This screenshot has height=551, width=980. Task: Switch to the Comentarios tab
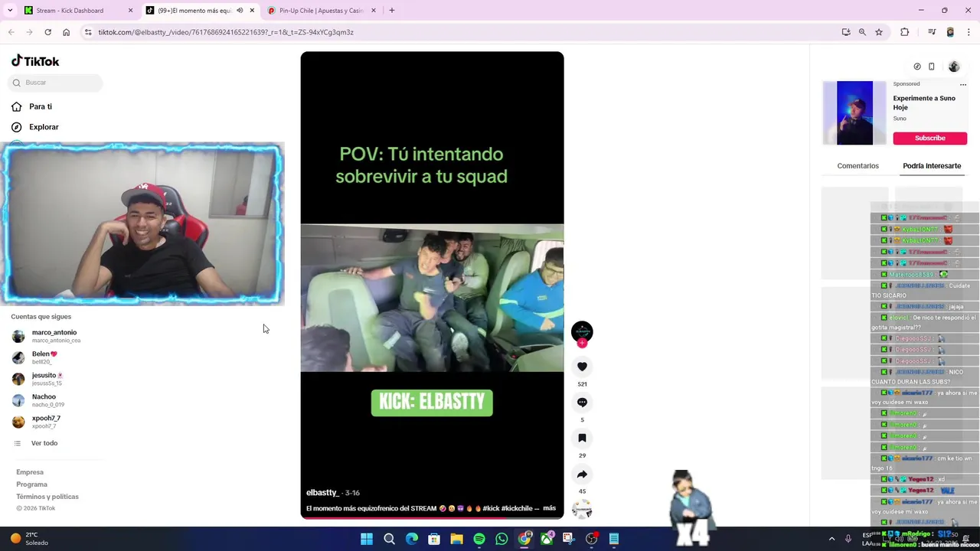click(x=857, y=166)
